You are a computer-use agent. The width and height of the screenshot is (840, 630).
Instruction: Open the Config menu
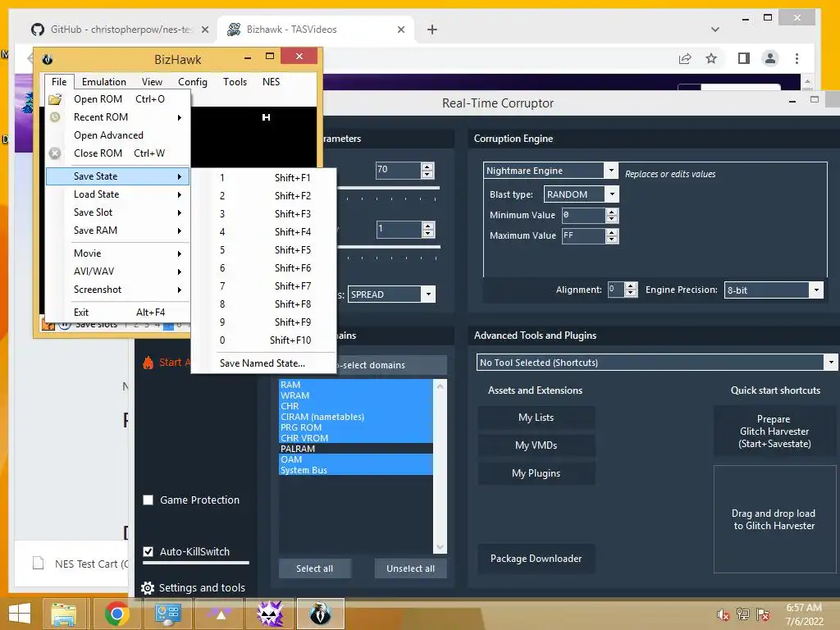[192, 82]
